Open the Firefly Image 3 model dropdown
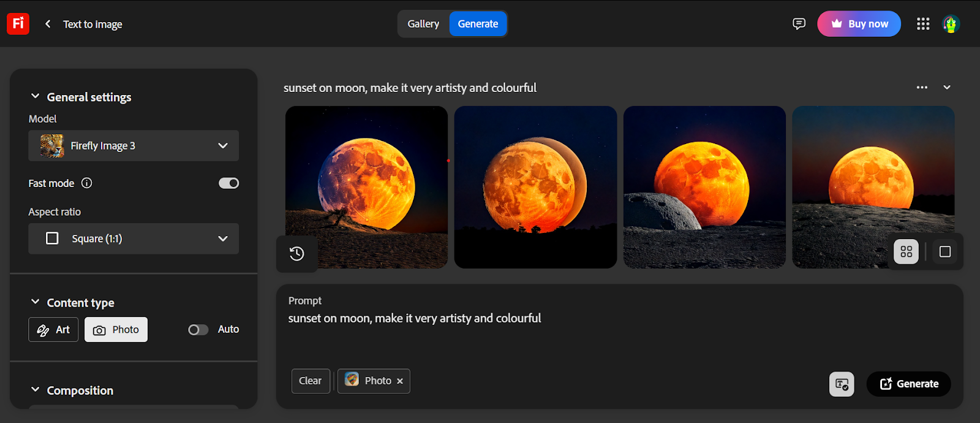Image resolution: width=980 pixels, height=423 pixels. coord(134,146)
